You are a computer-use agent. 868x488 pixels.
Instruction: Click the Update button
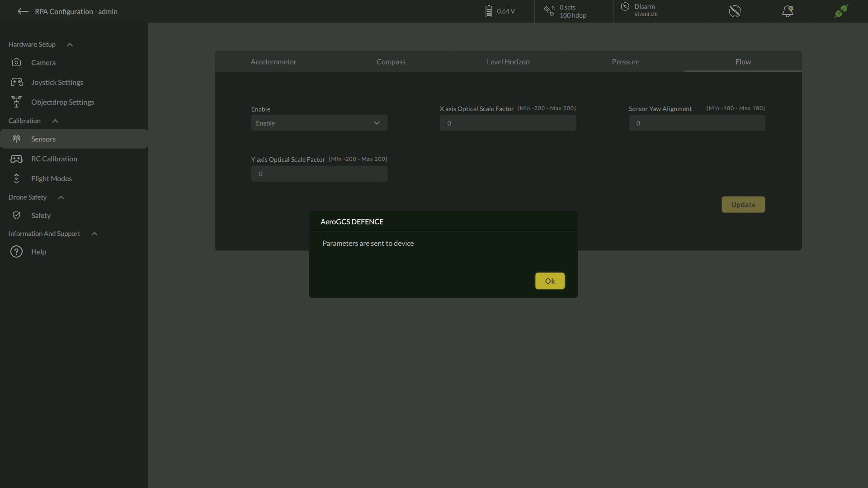[743, 205]
